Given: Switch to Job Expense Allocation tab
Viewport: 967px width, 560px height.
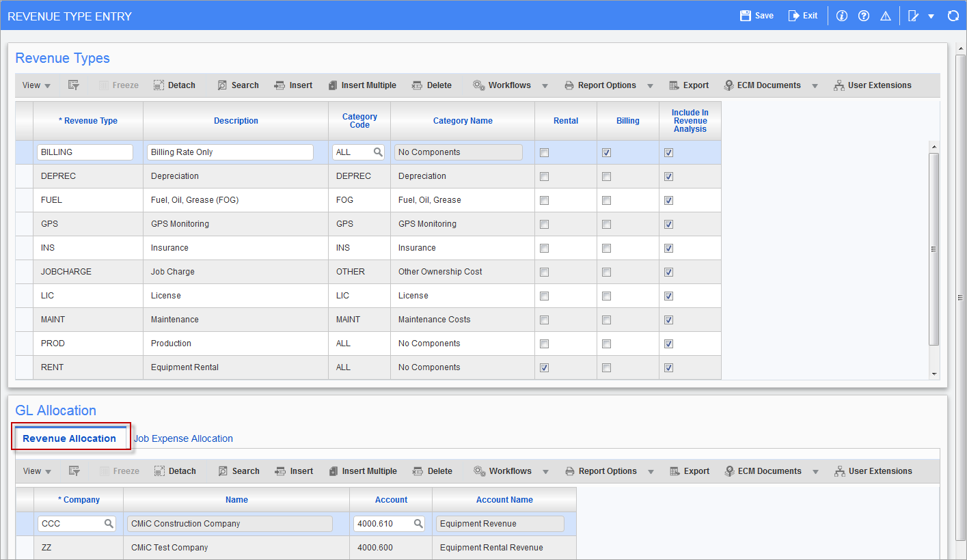Looking at the screenshot, I should point(183,438).
